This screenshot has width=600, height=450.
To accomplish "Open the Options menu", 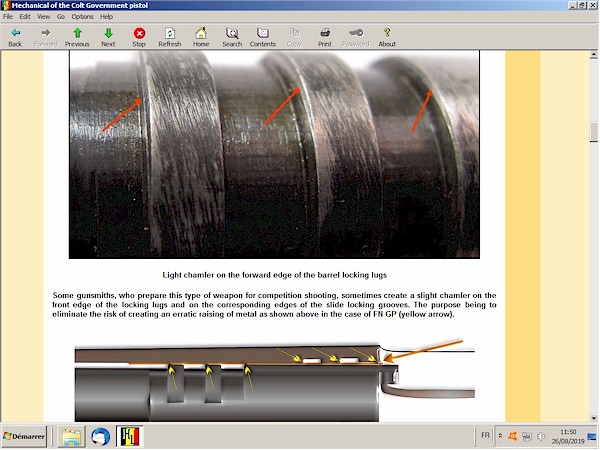I will click(x=82, y=16).
